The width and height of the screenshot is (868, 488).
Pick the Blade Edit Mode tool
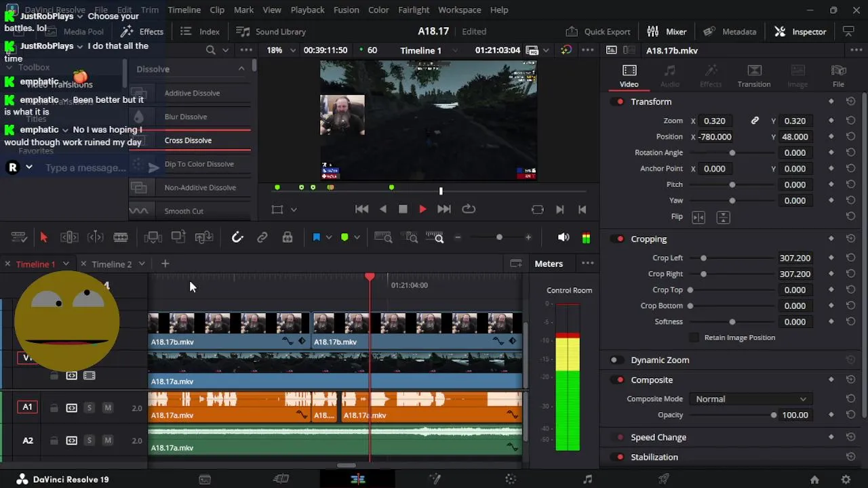(121, 237)
